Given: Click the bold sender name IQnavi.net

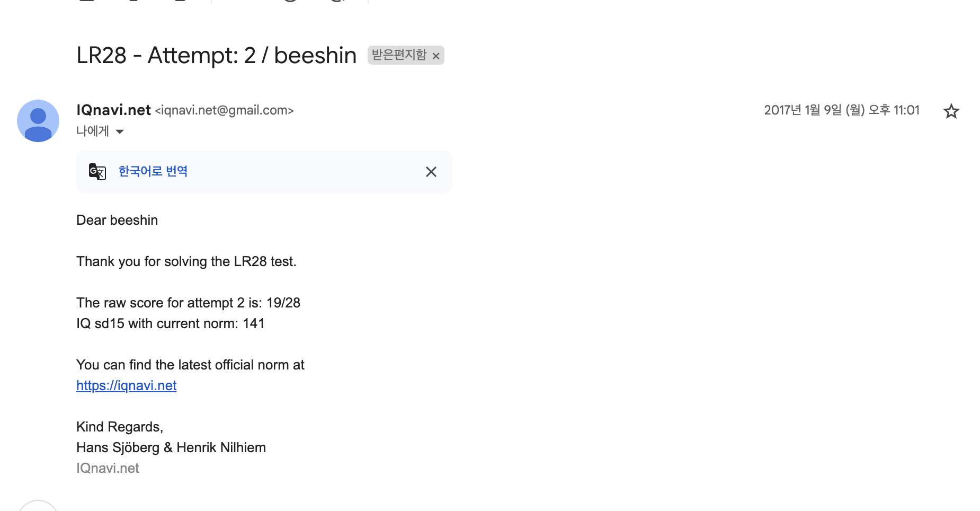Looking at the screenshot, I should (x=113, y=110).
